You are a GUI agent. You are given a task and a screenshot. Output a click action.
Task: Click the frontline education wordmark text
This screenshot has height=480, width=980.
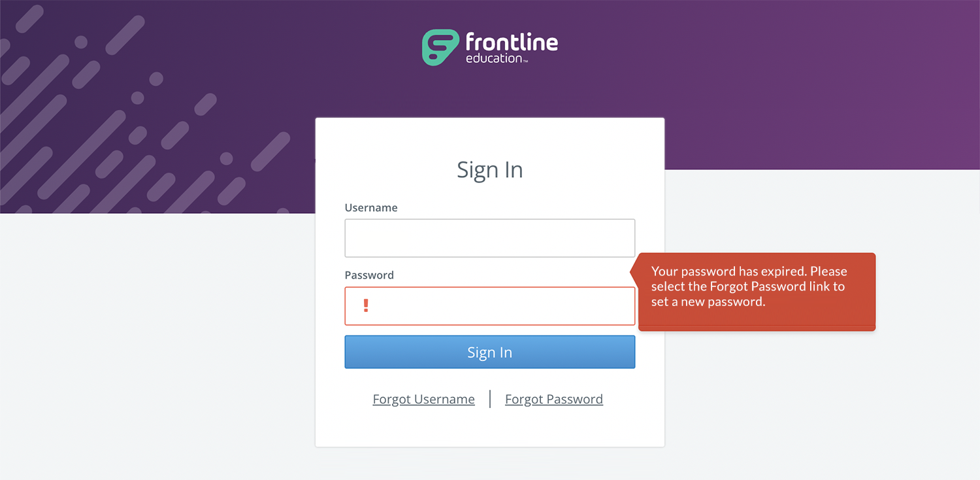pos(511,43)
